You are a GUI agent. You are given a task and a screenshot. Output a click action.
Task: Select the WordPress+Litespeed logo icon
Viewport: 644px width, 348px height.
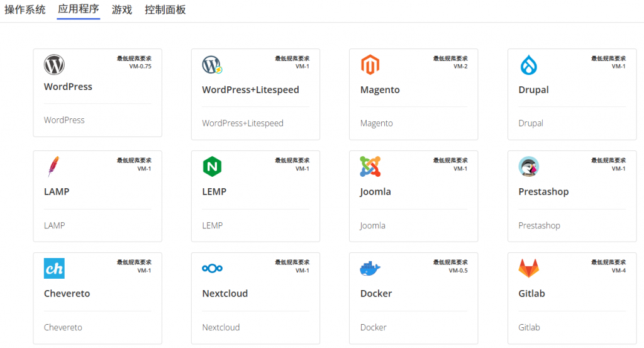[212, 65]
